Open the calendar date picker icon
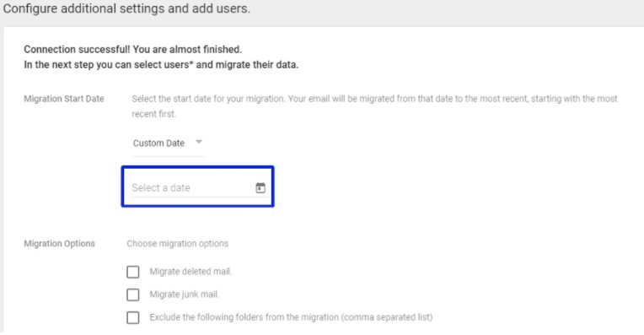The width and height of the screenshot is (644, 335). [260, 188]
